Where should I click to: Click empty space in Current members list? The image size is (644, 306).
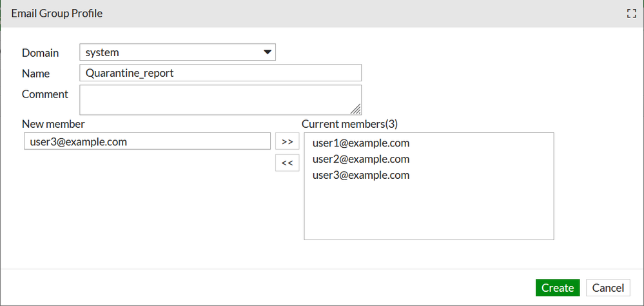tap(428, 213)
